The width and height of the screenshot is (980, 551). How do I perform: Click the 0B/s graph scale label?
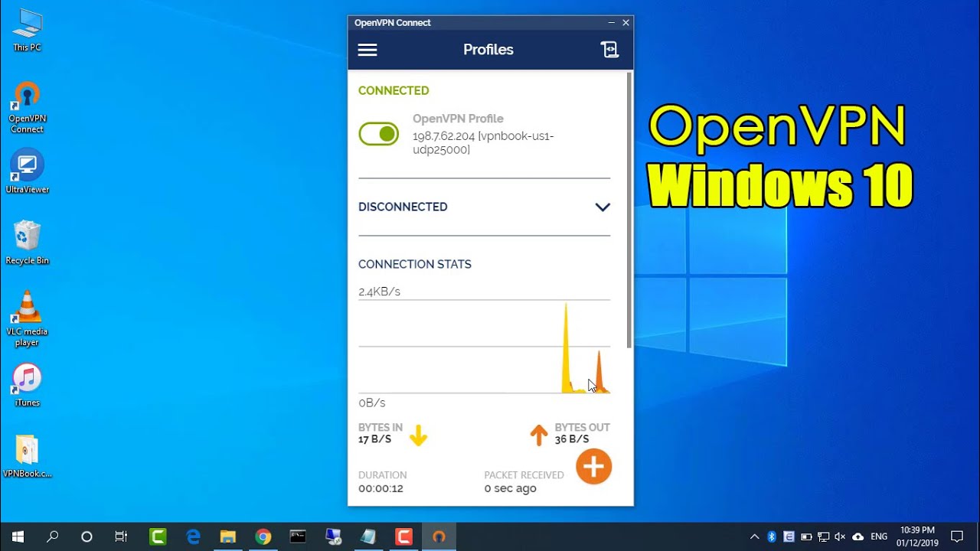click(372, 403)
